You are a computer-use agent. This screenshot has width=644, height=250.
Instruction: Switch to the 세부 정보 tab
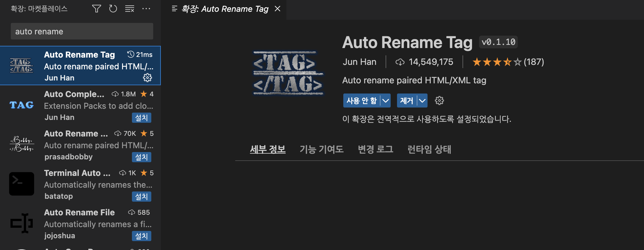click(268, 149)
